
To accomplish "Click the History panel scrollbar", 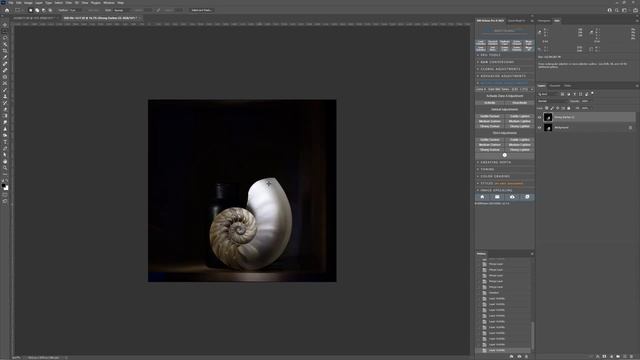I will (532, 336).
